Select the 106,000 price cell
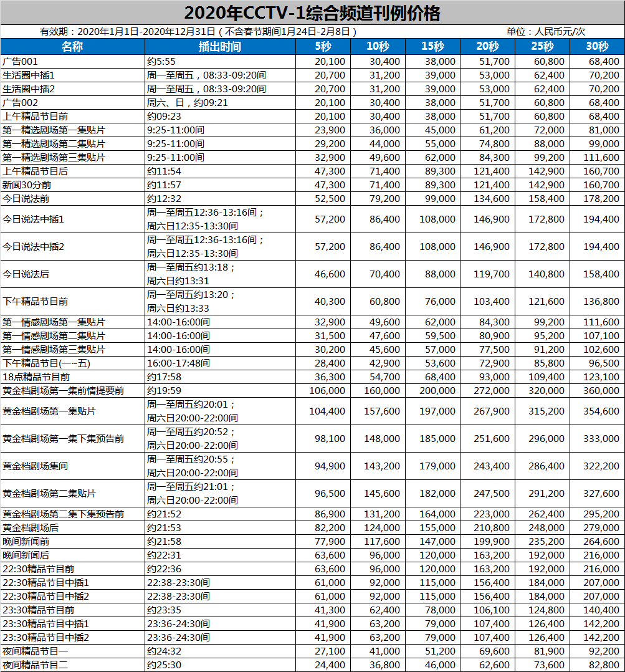Image resolution: width=625 pixels, height=672 pixels. 327,391
